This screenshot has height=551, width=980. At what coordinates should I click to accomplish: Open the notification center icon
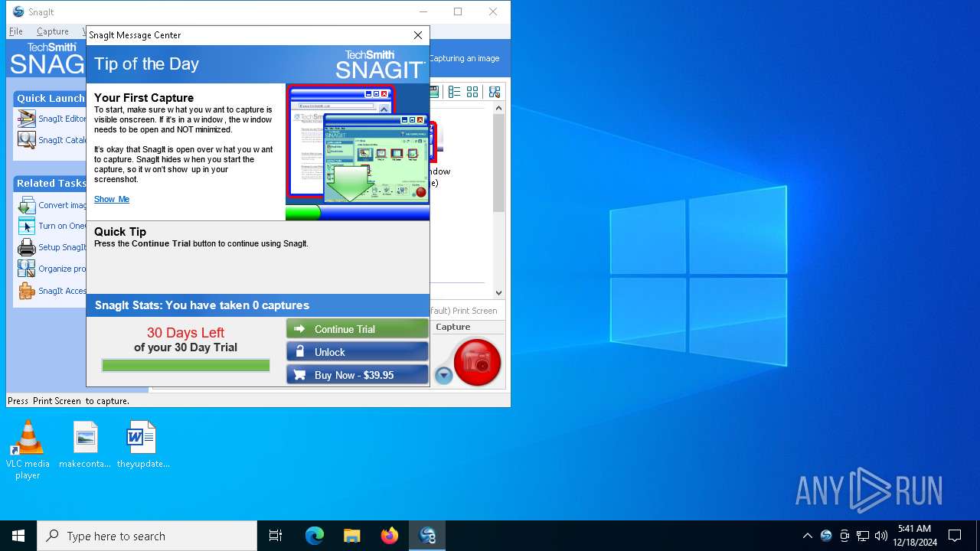(955, 536)
